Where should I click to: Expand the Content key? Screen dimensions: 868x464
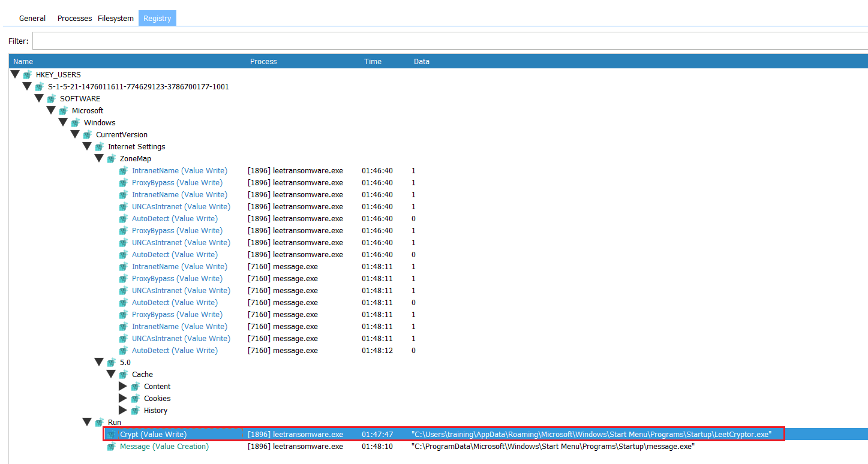123,386
